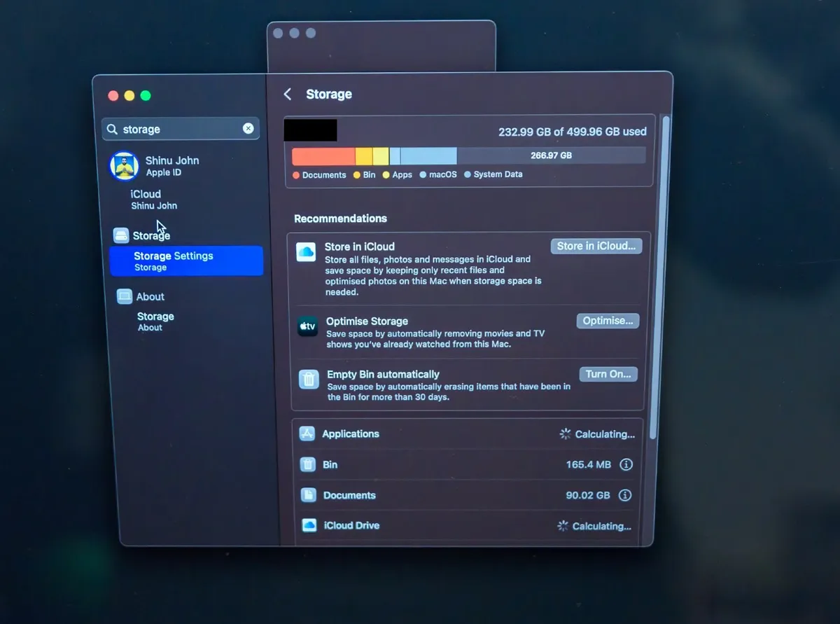Go back with the Storage chevron arrow
The image size is (840, 624).
click(x=287, y=94)
